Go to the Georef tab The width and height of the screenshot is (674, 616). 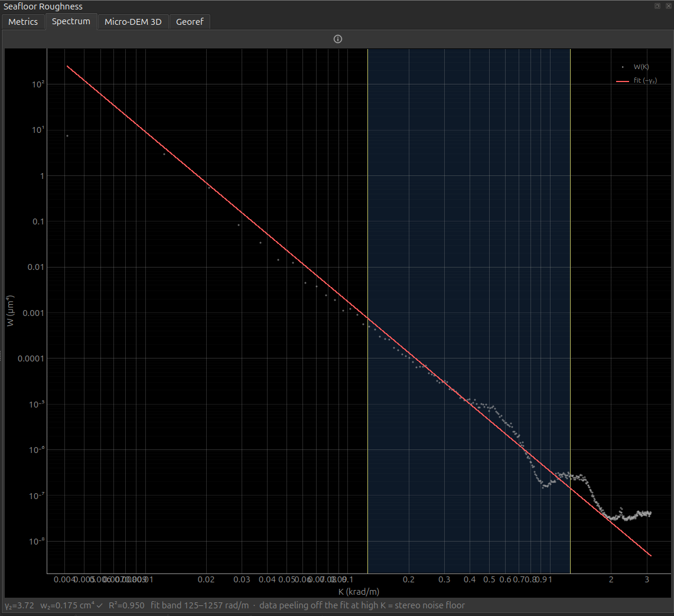[x=190, y=21]
